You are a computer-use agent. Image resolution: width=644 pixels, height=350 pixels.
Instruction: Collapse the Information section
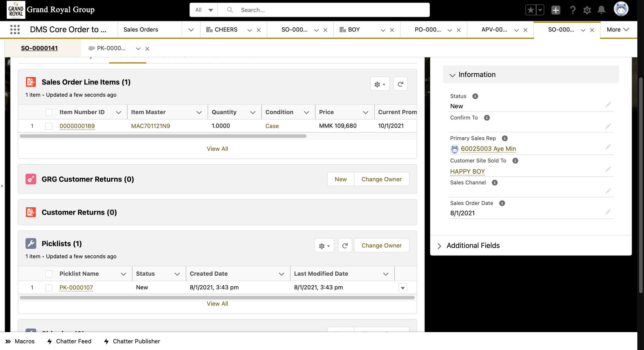tap(452, 75)
